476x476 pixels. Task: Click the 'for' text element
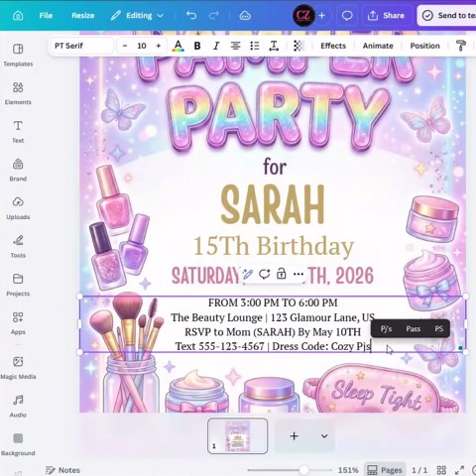coord(275,167)
